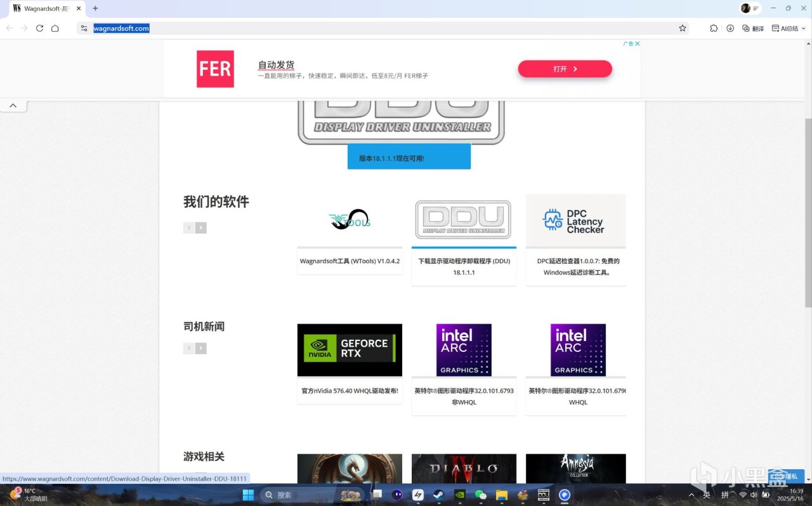This screenshot has height=506, width=812.
Task: Click the 翻译 translate button
Action: [x=753, y=28]
